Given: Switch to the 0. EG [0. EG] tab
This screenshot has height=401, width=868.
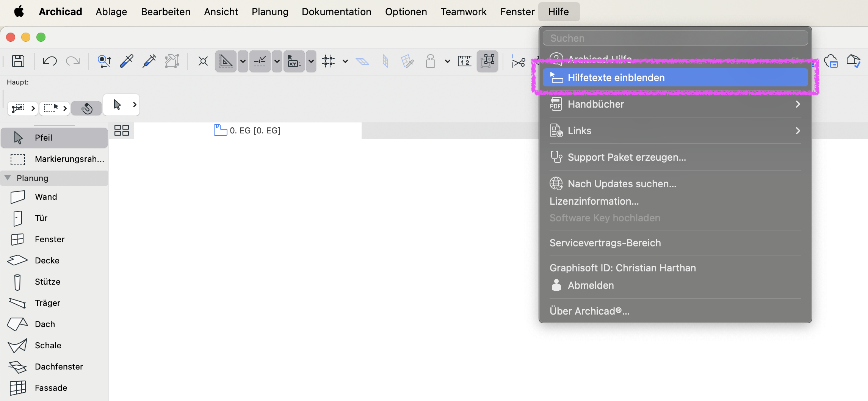Looking at the screenshot, I should 247,130.
